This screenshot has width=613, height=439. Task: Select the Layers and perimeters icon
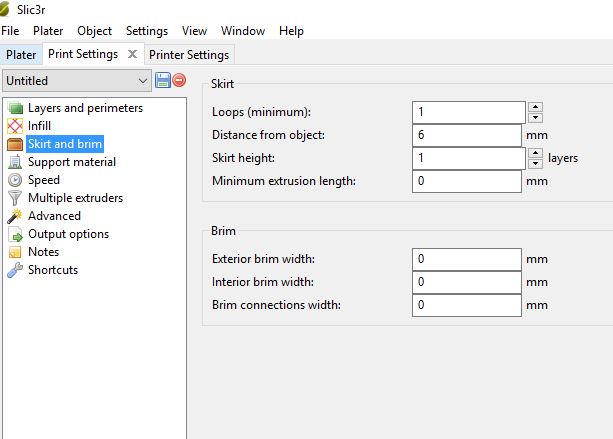tap(15, 108)
